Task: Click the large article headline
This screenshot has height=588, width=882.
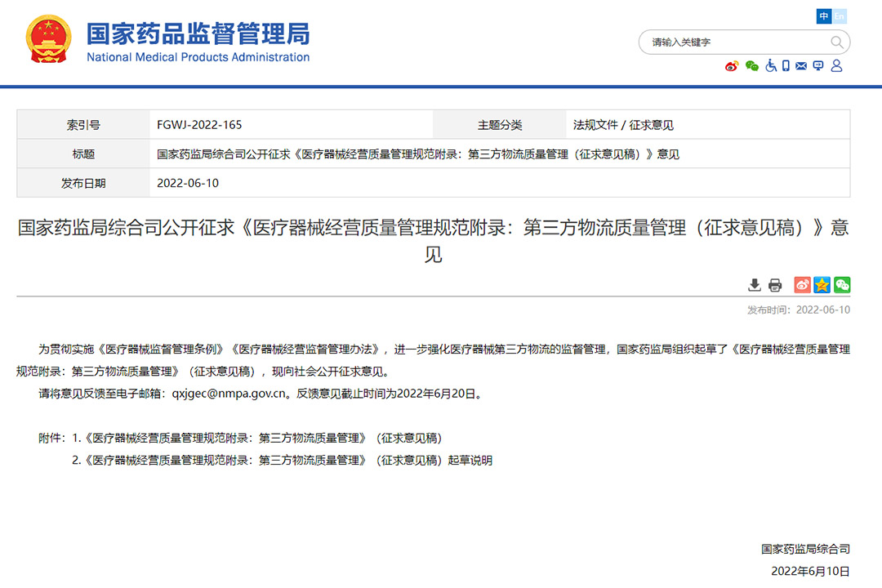Action: click(x=433, y=241)
